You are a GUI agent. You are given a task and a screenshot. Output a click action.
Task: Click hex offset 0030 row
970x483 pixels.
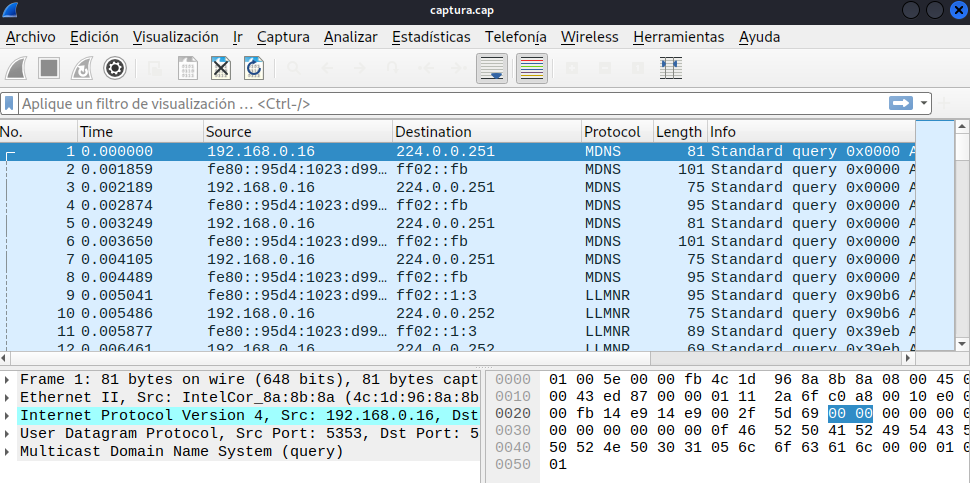click(x=513, y=430)
